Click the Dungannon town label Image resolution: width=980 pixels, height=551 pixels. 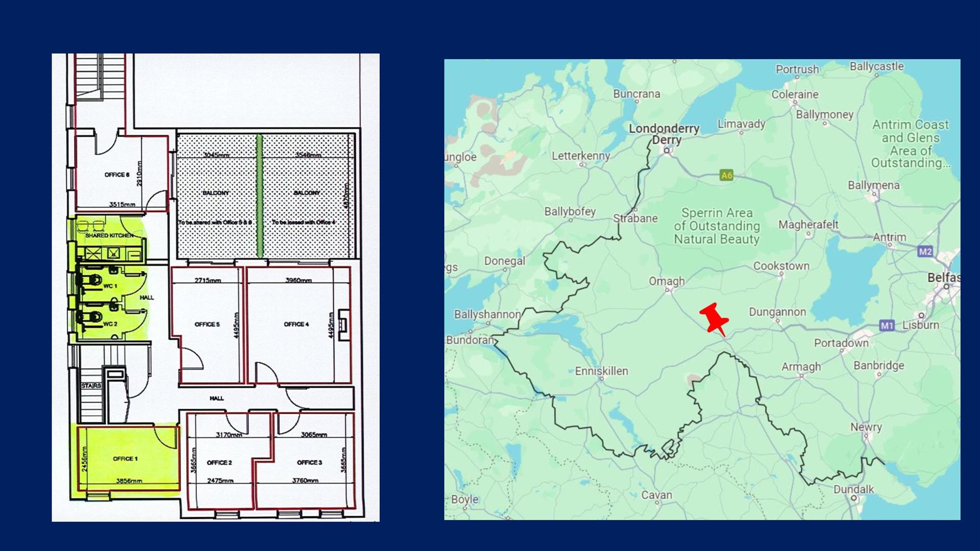click(x=777, y=312)
